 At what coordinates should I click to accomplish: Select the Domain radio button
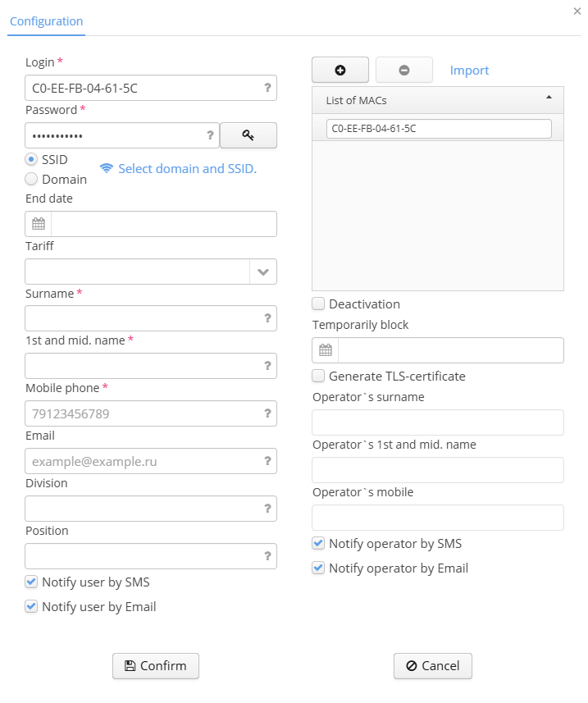tap(31, 180)
